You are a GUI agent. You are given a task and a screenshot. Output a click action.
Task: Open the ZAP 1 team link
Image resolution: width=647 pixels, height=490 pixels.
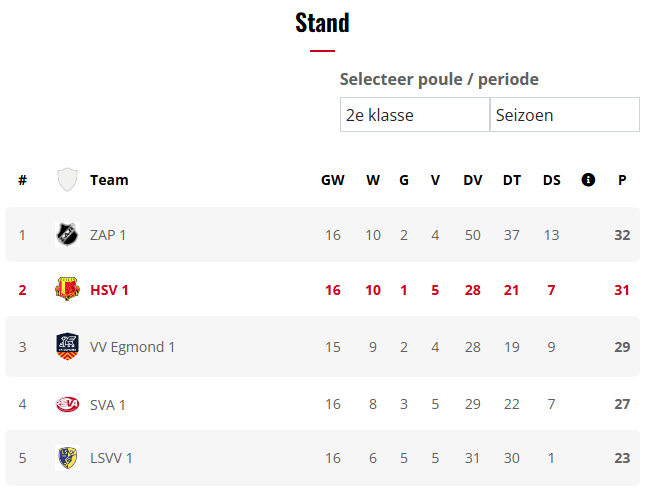108,235
